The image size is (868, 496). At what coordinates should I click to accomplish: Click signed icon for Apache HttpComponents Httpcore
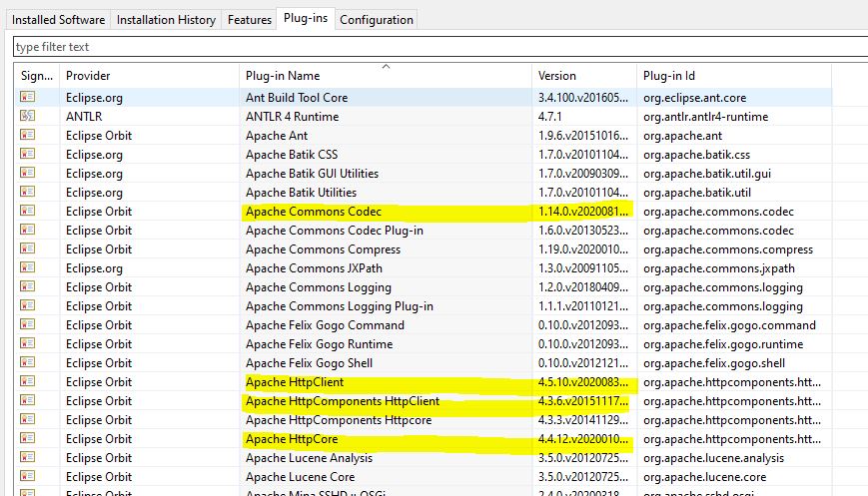coord(28,418)
